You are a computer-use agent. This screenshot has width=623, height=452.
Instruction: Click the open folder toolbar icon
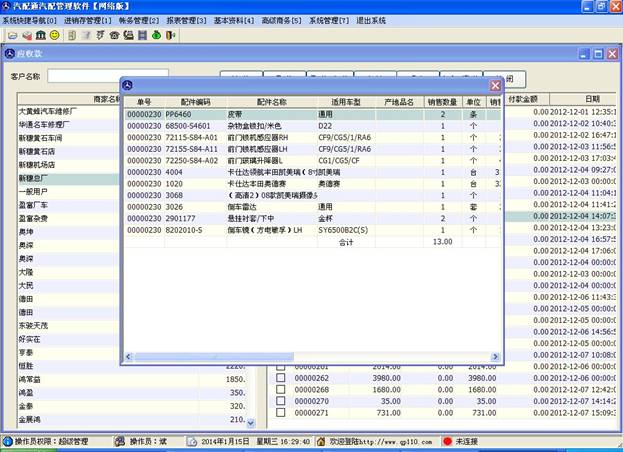point(10,35)
